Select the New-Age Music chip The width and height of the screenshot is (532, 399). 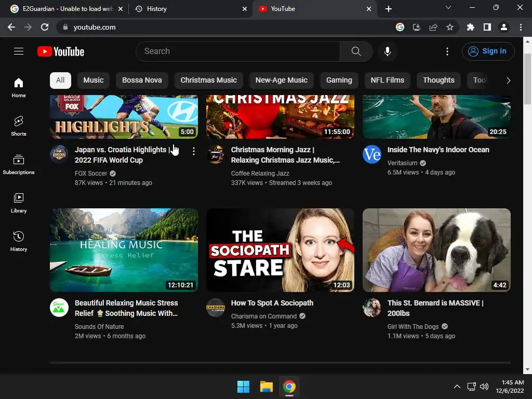(x=281, y=81)
